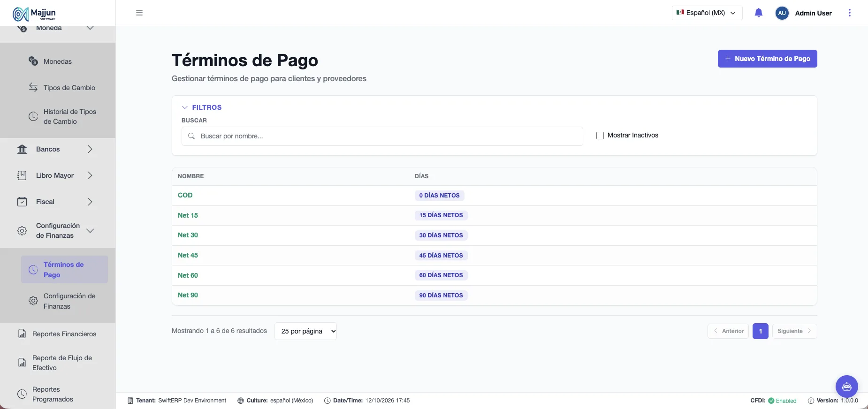Focus the Buscar por nombre search field
The height and width of the screenshot is (409, 868).
382,136
